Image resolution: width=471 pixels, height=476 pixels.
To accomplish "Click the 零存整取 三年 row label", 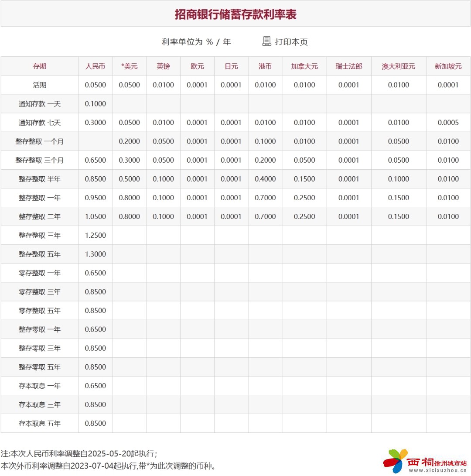I will (x=39, y=292).
